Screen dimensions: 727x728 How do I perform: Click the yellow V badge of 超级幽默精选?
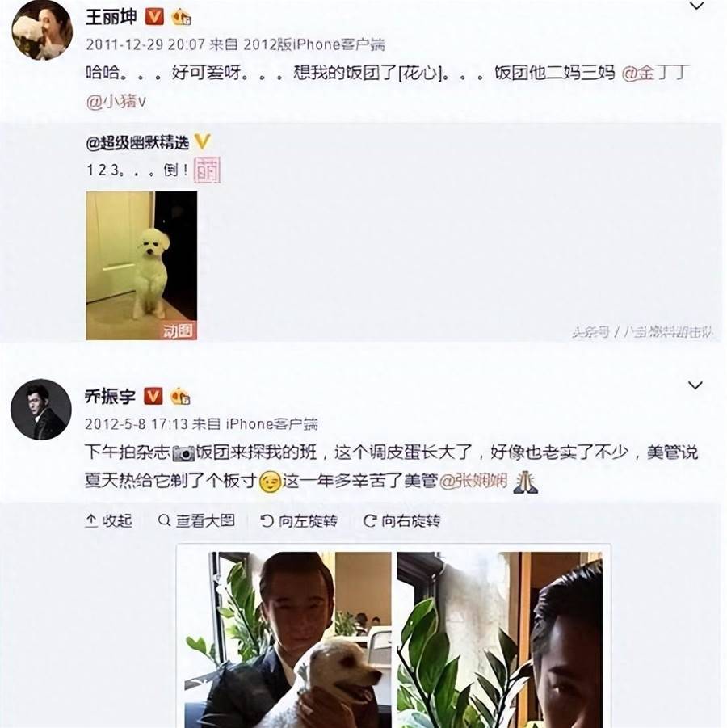coord(202,141)
